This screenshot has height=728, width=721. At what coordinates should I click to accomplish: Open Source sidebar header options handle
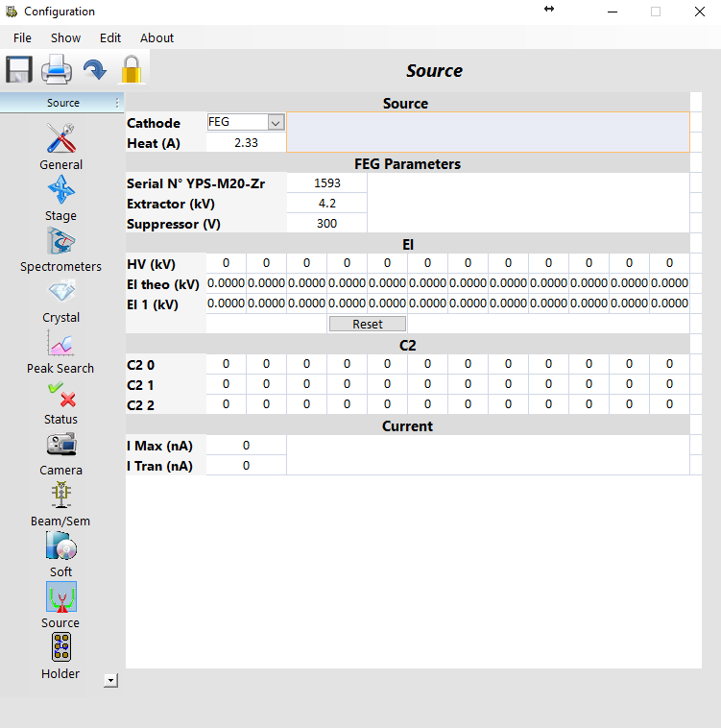(117, 103)
